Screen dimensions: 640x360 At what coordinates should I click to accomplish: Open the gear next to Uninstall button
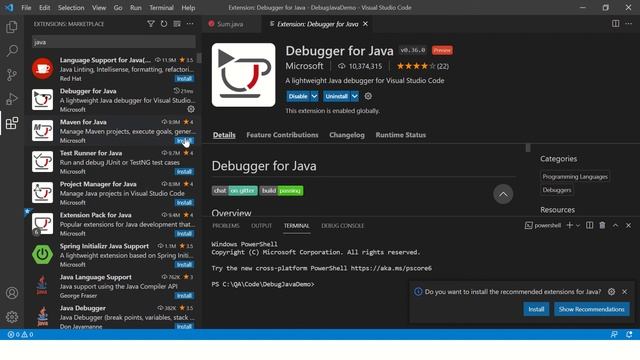368,96
